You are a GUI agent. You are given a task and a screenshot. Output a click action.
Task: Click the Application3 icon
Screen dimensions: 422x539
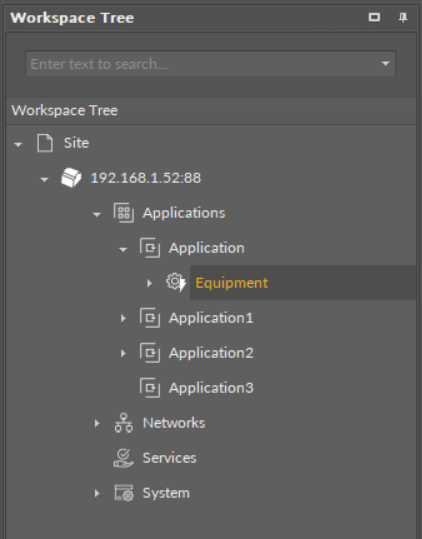click(150, 388)
